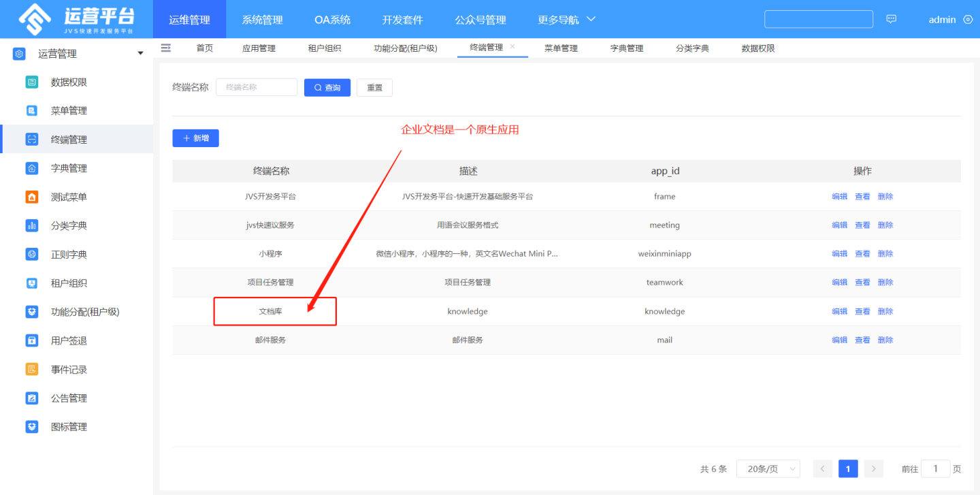Delete the JVS开发务平台 row
The height and width of the screenshot is (495, 980).
[885, 197]
